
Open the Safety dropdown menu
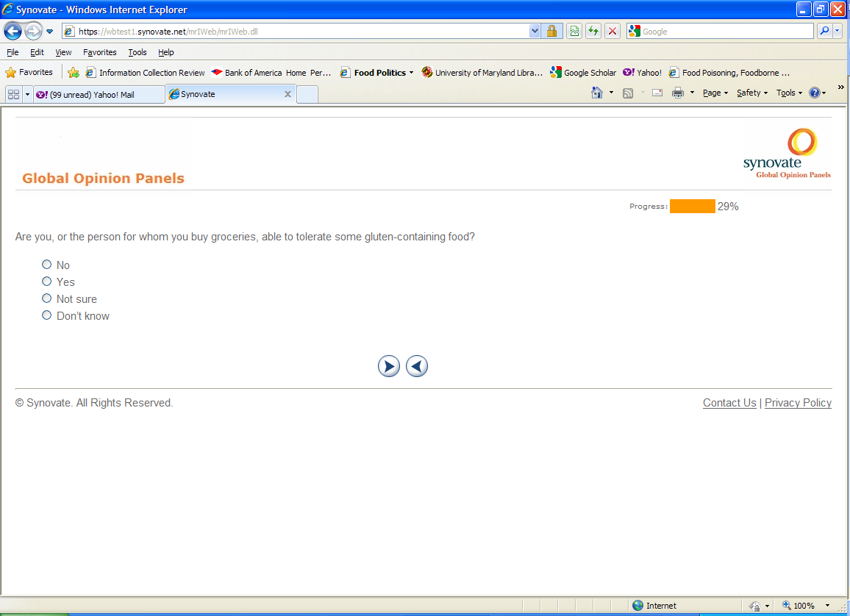tap(751, 93)
